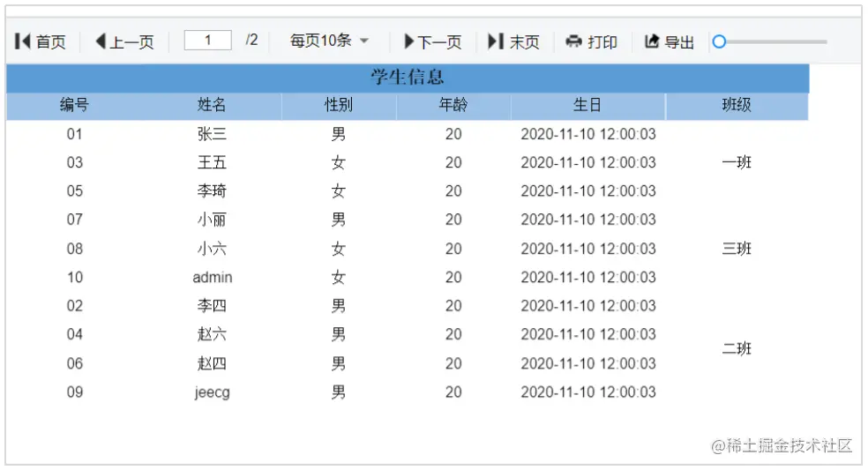Image resolution: width=868 pixels, height=470 pixels.
Task: Click ID cell 06
Action: point(75,363)
